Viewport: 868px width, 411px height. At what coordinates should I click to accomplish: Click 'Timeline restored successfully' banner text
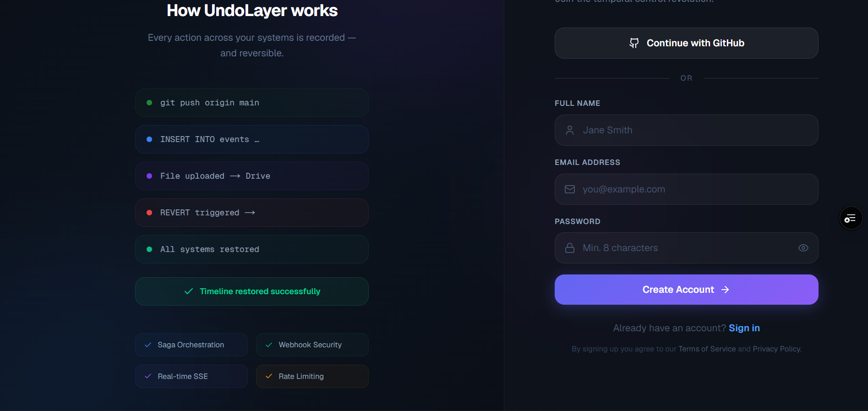[260, 291]
